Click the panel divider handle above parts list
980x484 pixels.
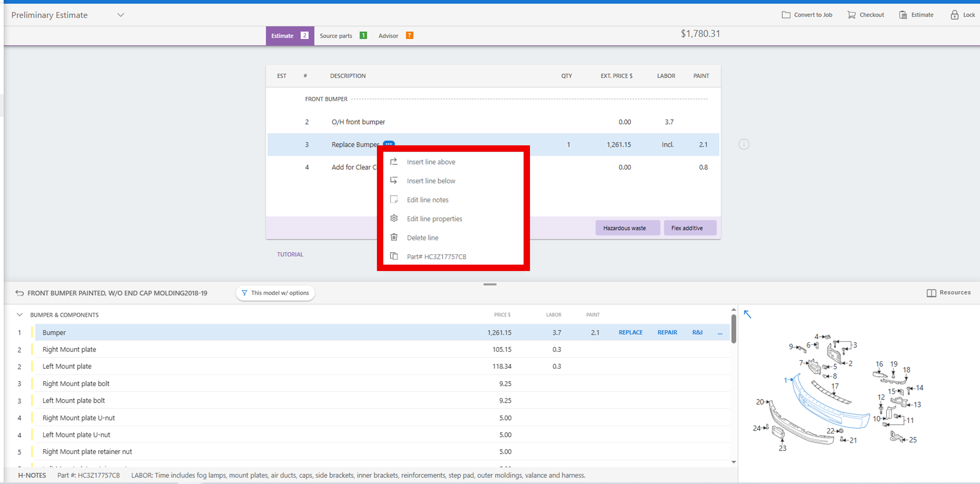pos(490,284)
